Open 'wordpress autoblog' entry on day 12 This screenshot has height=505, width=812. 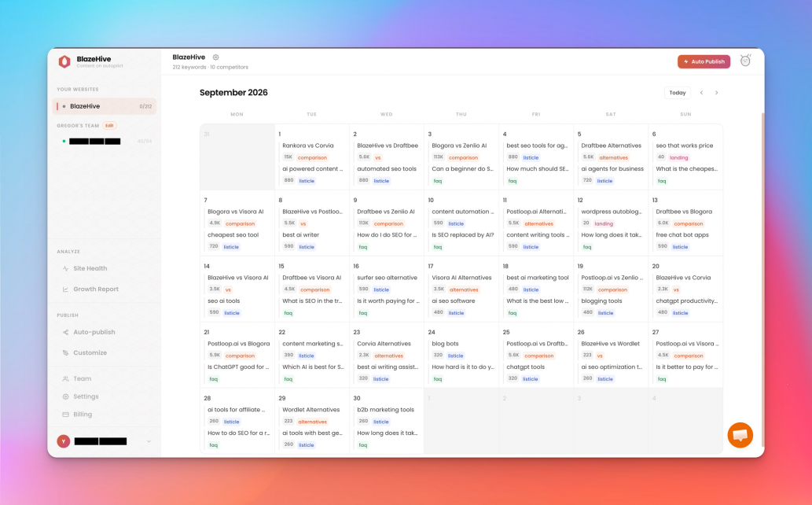pyautogui.click(x=612, y=212)
